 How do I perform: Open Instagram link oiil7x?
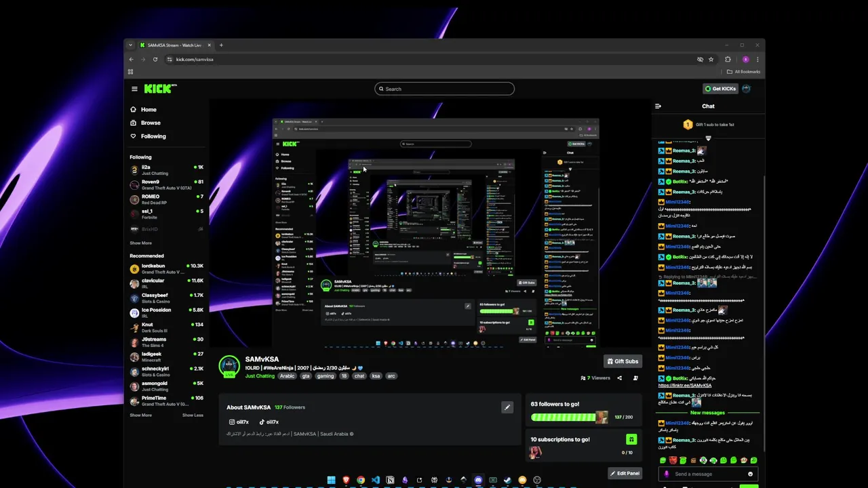[239, 422]
